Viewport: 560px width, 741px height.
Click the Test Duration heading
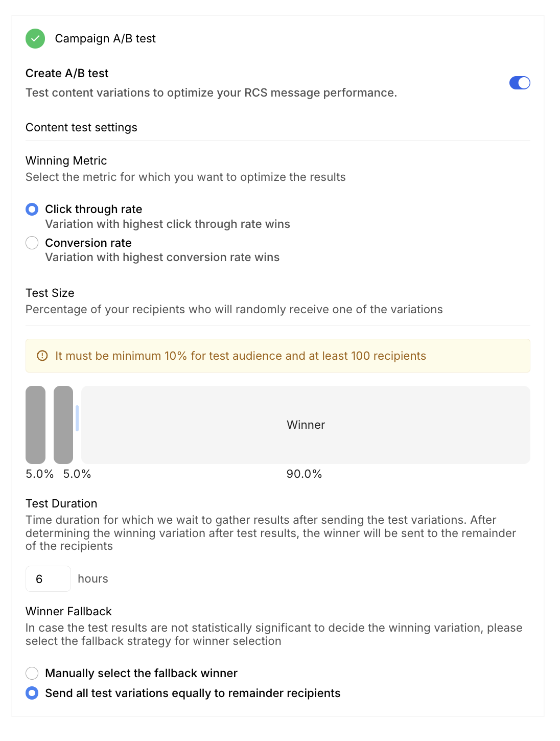(61, 503)
